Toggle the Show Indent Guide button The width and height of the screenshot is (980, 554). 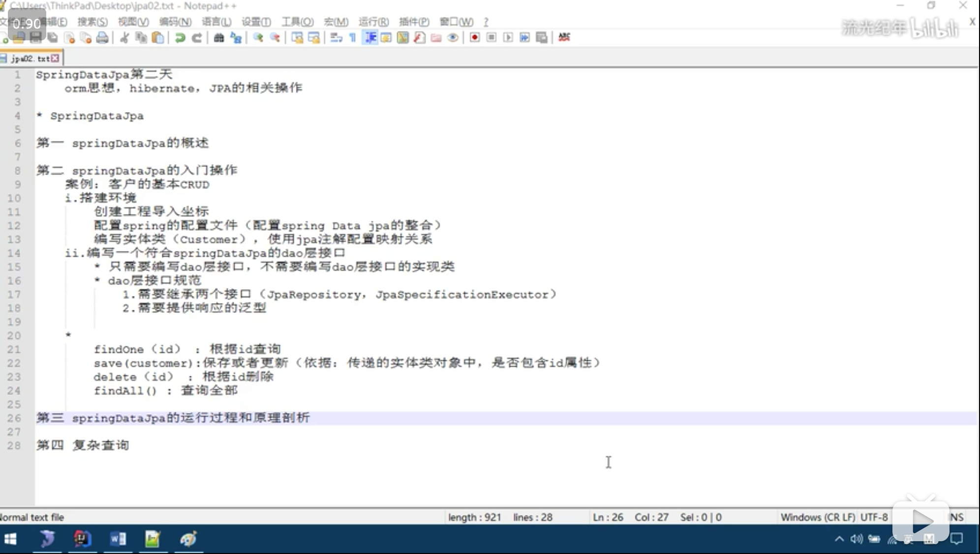coord(370,38)
